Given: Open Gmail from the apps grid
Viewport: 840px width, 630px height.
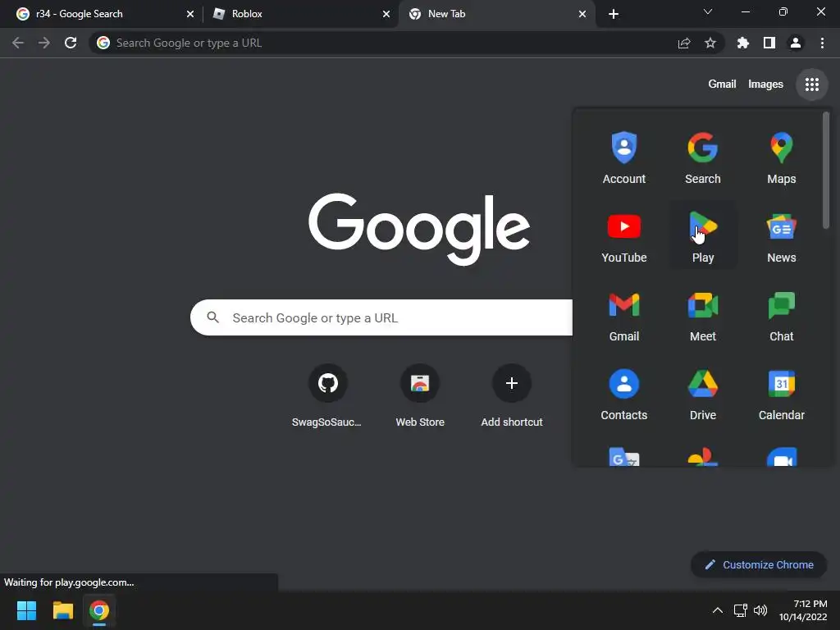Looking at the screenshot, I should tap(623, 316).
